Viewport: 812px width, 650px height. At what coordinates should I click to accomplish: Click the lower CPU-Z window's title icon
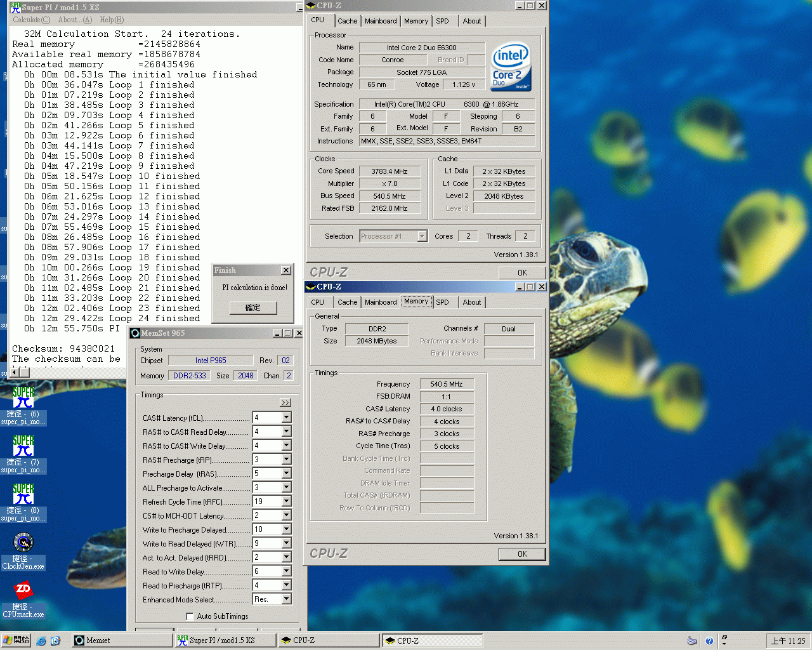[x=311, y=287]
